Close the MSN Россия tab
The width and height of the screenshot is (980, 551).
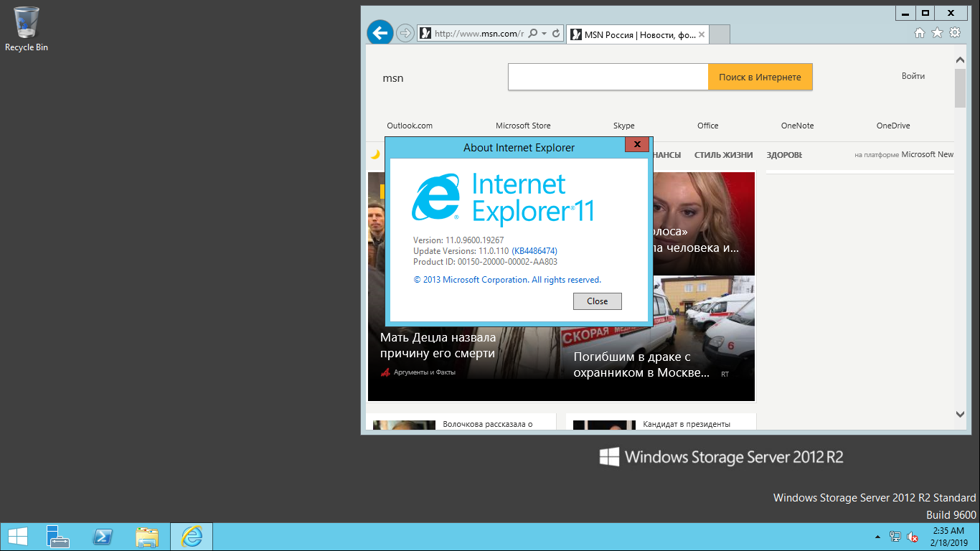click(702, 34)
